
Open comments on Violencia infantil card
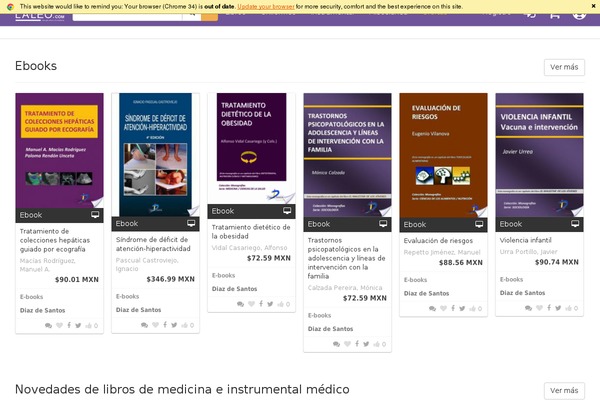(x=528, y=308)
